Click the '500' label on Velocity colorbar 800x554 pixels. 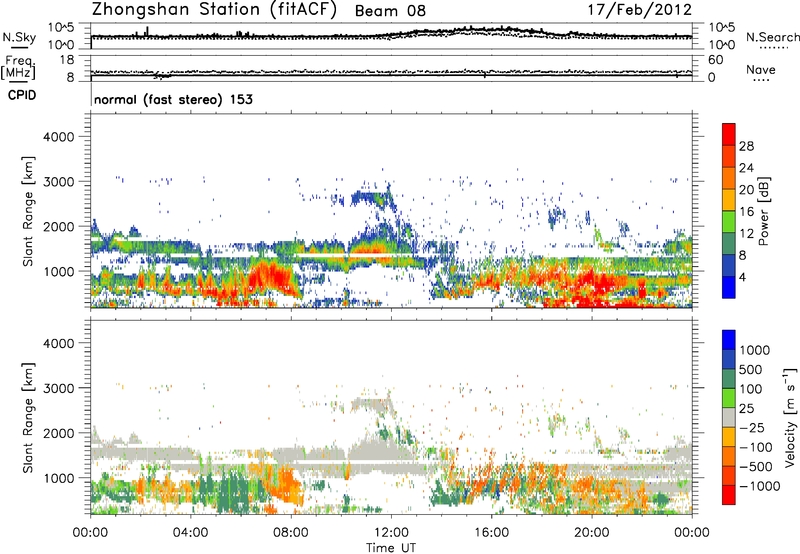pos(751,369)
